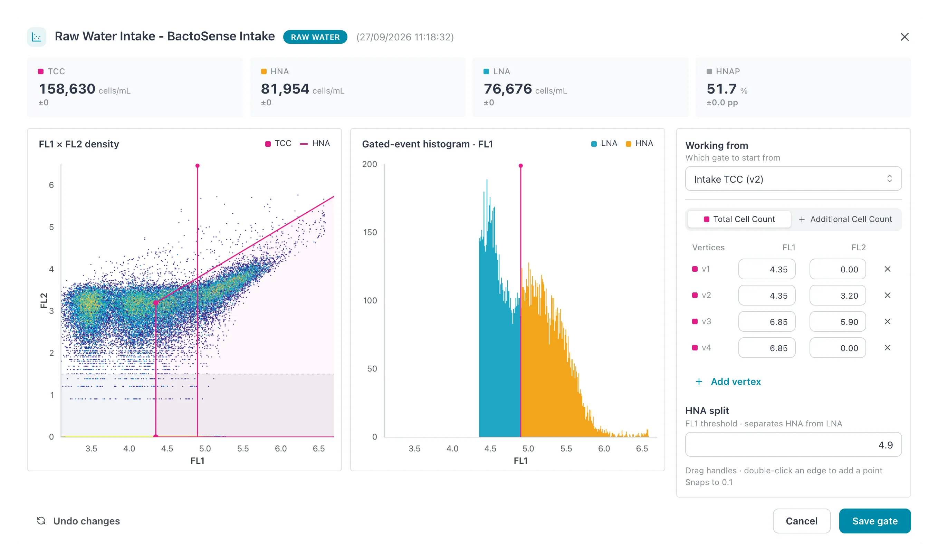Click the HNA legend swatch in histogram
The image size is (938, 560).
pos(628,144)
